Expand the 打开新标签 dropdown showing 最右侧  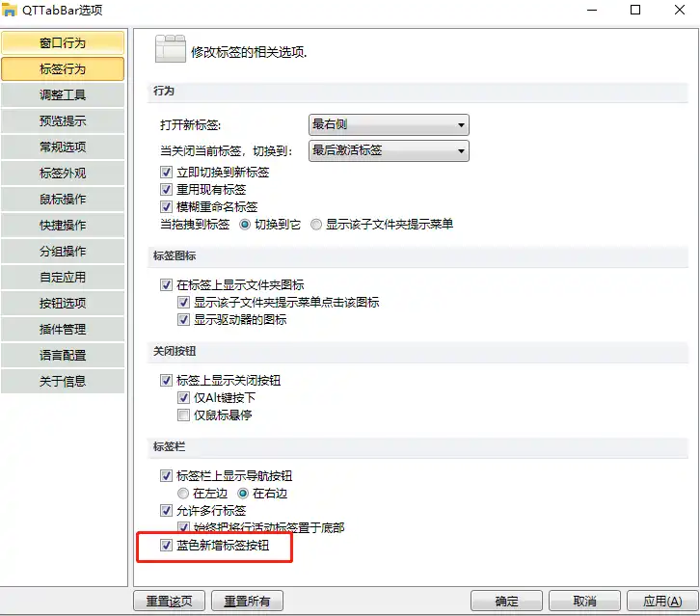[x=389, y=124]
